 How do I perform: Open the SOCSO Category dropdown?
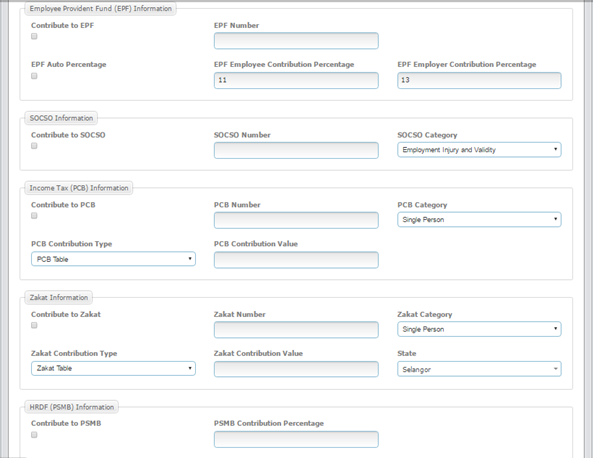479,150
